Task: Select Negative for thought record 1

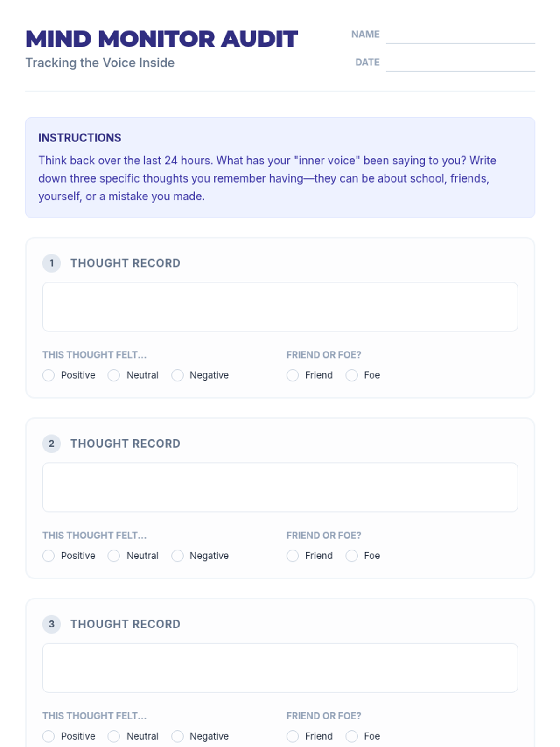Action: point(177,375)
